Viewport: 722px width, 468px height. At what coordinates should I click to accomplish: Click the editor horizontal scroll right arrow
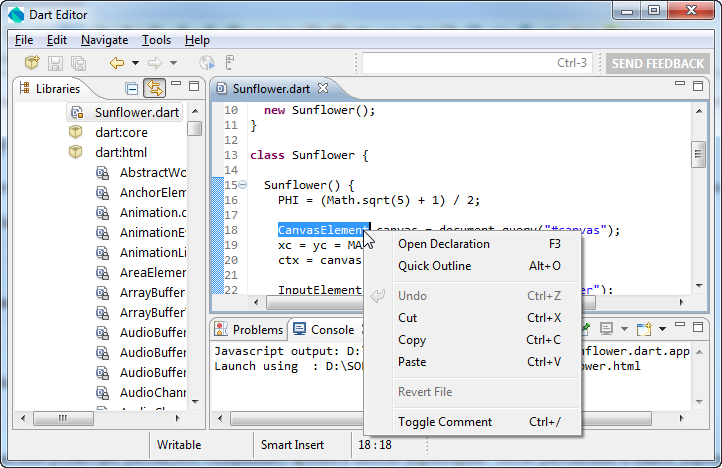tap(681, 303)
